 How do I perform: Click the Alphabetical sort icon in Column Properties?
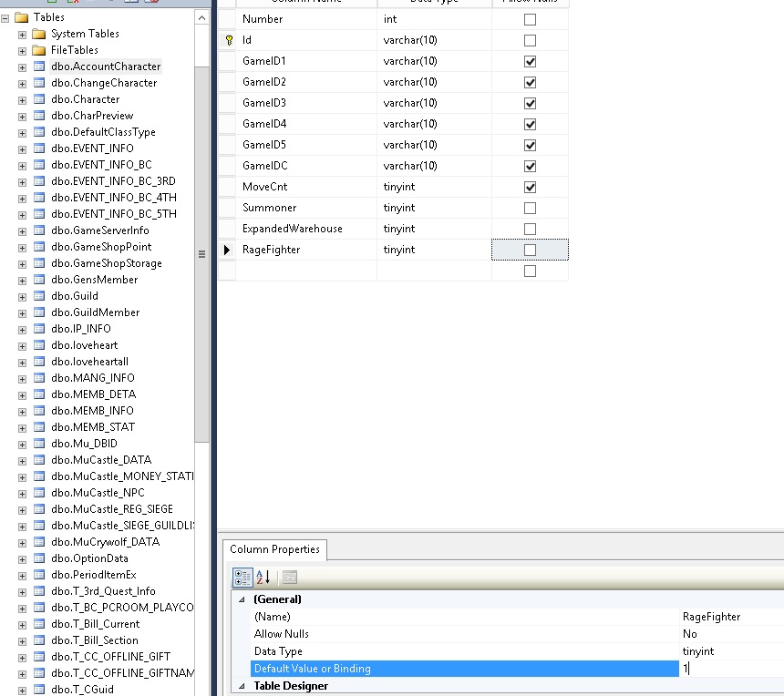click(x=263, y=577)
